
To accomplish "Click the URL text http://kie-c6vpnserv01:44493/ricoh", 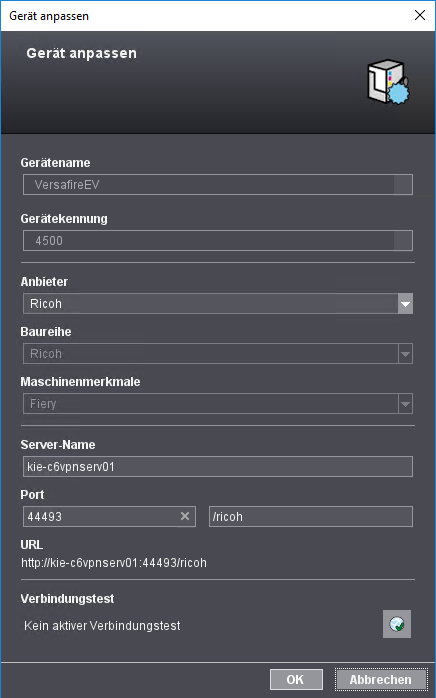I will pos(114,563).
